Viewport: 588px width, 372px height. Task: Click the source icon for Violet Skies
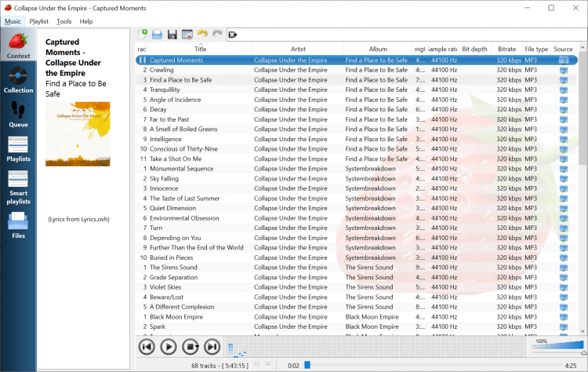point(563,287)
